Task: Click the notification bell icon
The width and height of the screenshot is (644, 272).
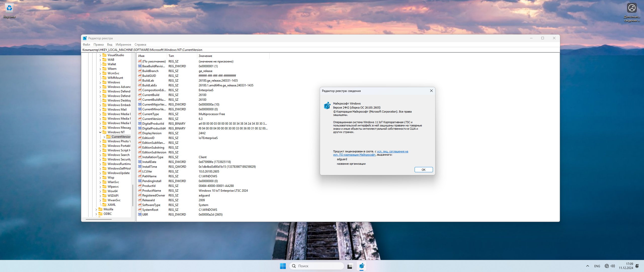Action: (x=637, y=266)
